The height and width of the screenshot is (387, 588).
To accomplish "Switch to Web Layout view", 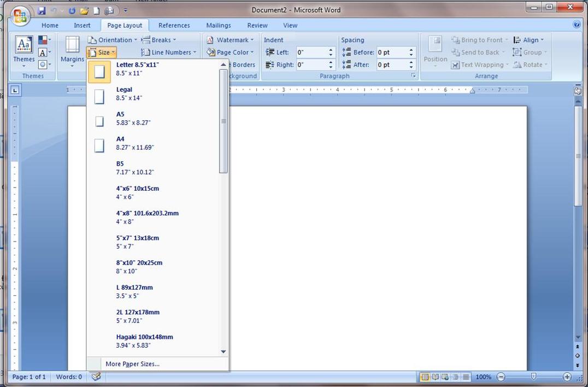I will pyautogui.click(x=445, y=377).
